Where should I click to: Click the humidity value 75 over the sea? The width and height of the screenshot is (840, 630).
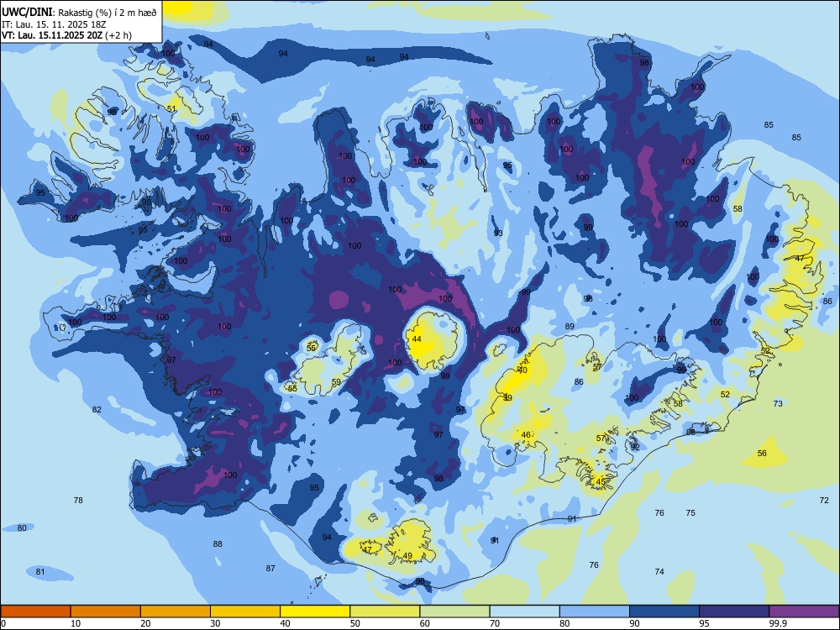pyautogui.click(x=690, y=512)
